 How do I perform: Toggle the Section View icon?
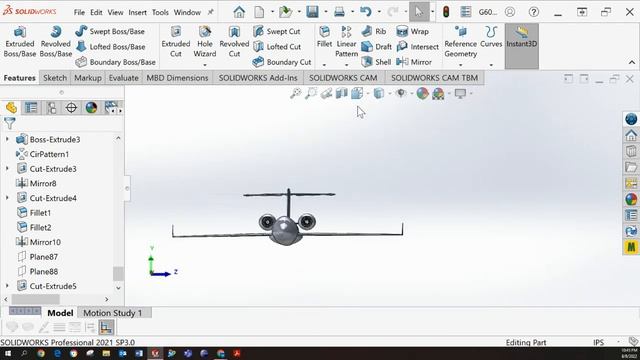[342, 93]
